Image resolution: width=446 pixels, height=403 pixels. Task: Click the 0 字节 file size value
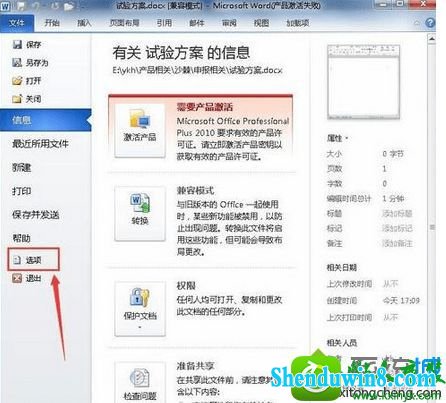coord(393,154)
